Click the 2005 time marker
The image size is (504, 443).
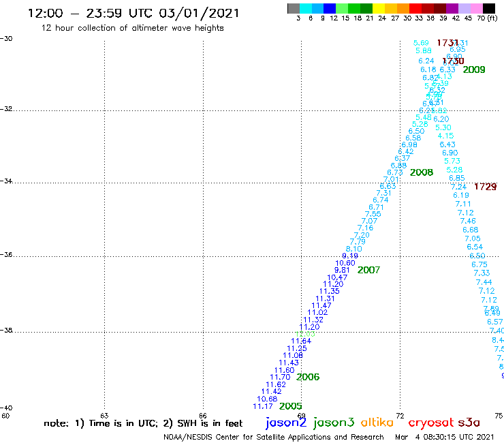coord(291,406)
